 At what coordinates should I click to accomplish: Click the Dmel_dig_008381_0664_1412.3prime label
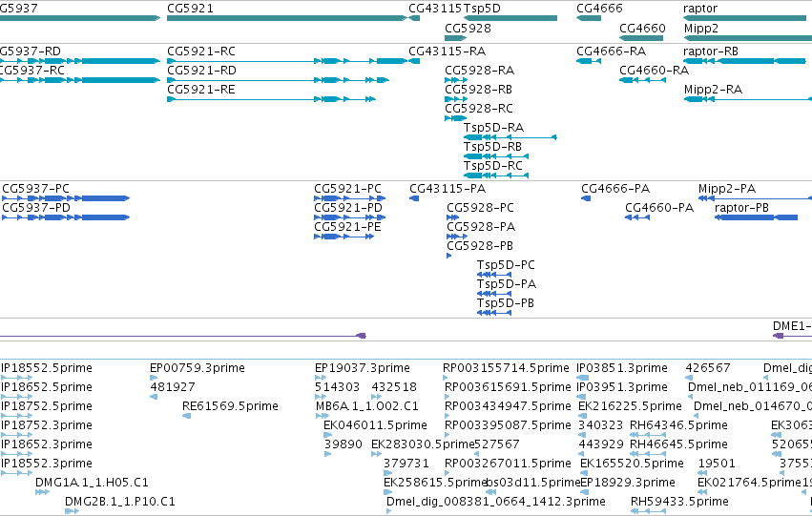(x=496, y=502)
